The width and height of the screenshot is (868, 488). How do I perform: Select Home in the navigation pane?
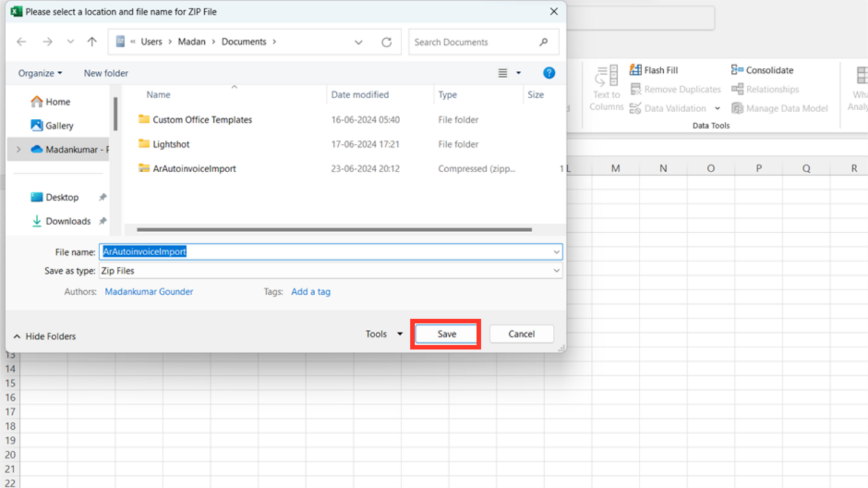58,102
